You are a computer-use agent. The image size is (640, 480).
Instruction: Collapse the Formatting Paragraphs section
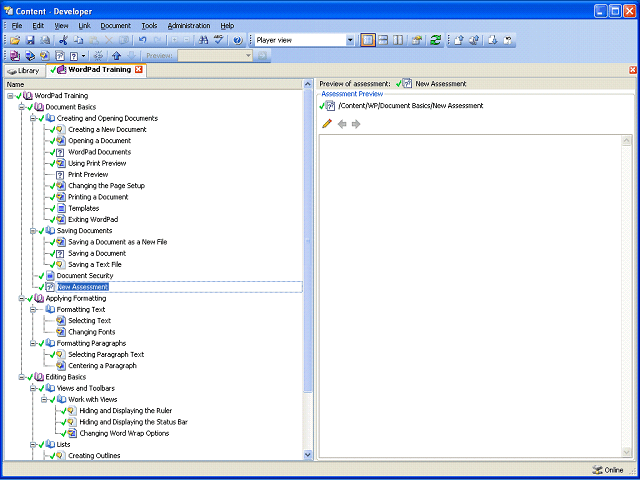33,343
